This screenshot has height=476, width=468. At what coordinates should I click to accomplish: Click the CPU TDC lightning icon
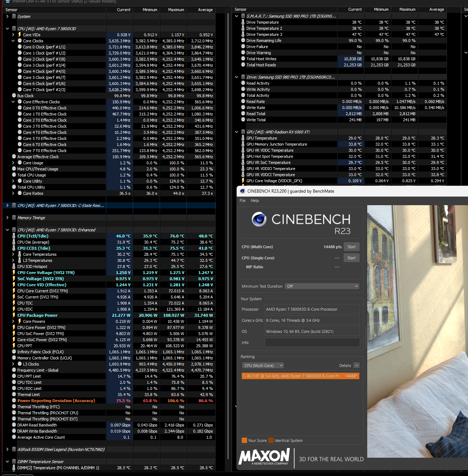pyautogui.click(x=14, y=303)
